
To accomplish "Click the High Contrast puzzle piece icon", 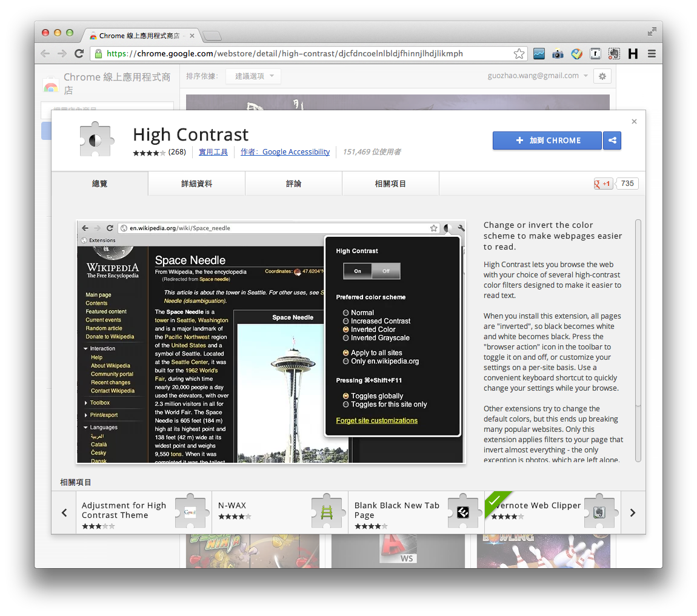I will point(96,139).
